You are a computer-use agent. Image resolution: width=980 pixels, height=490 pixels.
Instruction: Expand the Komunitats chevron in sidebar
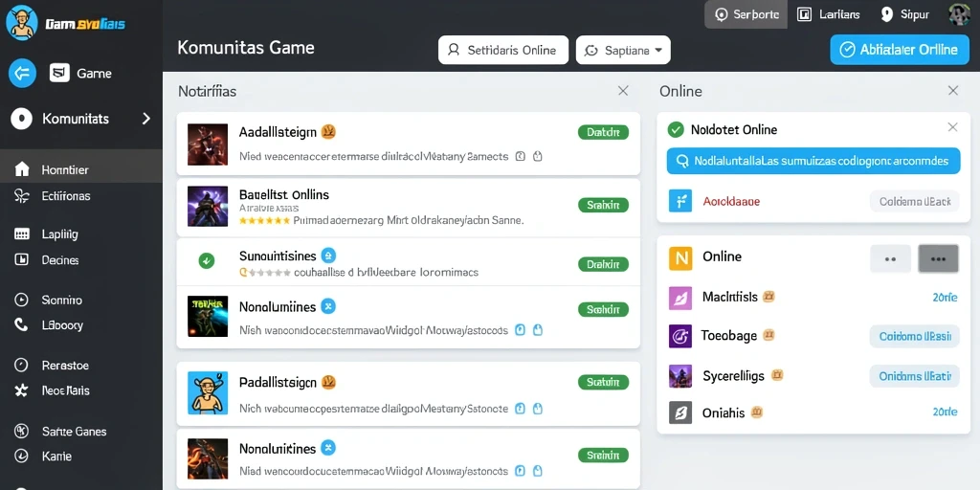pyautogui.click(x=146, y=118)
